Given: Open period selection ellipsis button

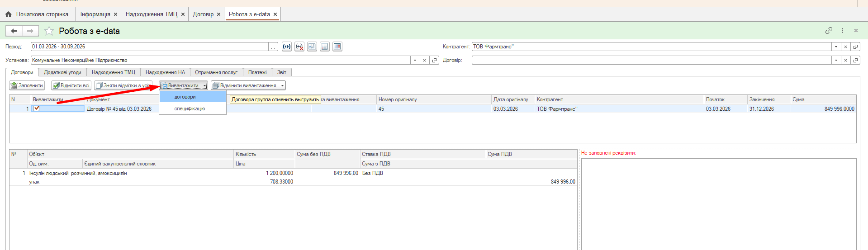Looking at the screenshot, I should pos(273,47).
